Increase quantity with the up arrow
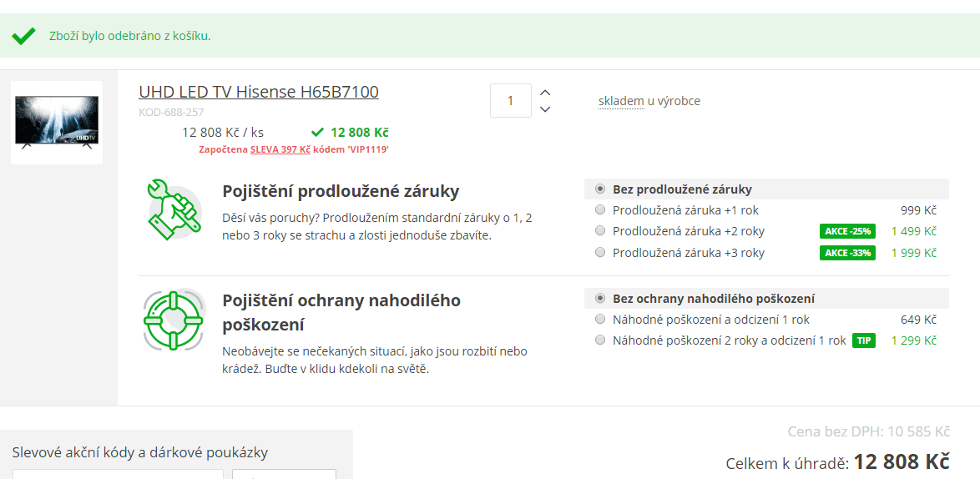 [x=545, y=93]
